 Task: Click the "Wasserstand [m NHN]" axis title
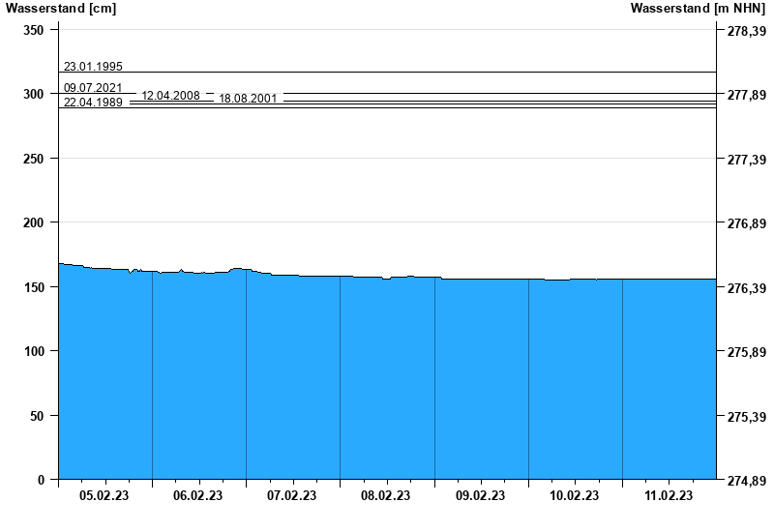coord(697,9)
